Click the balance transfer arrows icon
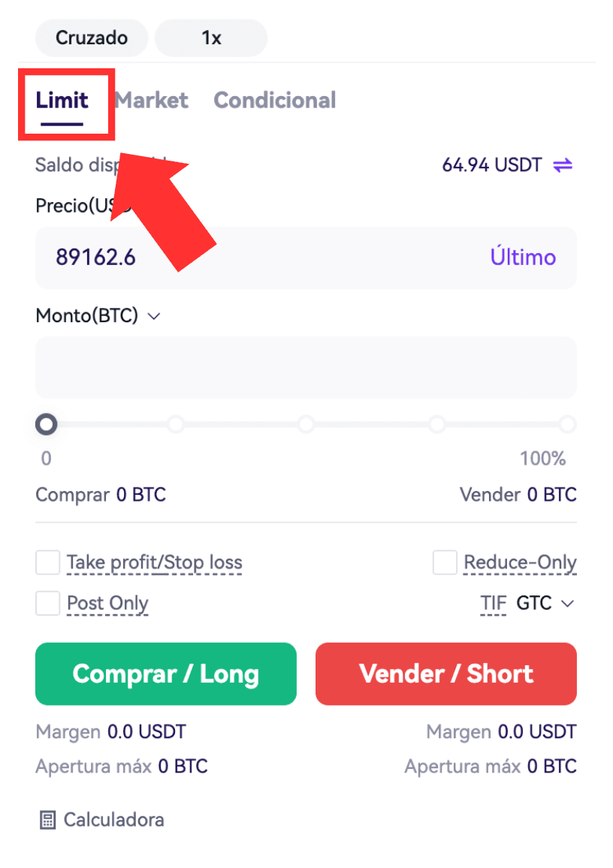The width and height of the screenshot is (613, 868). pos(563,165)
